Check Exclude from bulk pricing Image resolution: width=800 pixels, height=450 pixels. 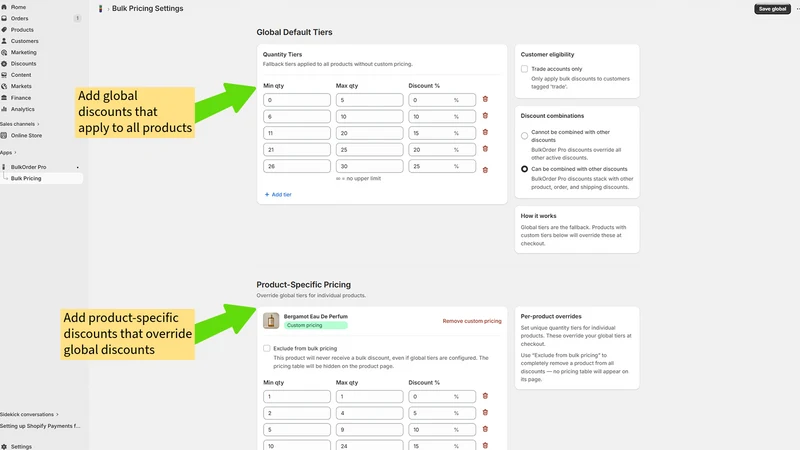tap(266, 348)
